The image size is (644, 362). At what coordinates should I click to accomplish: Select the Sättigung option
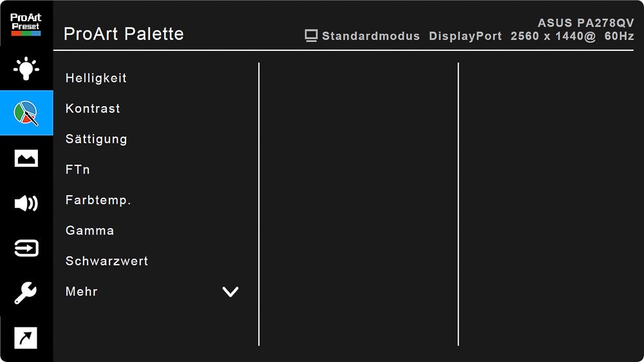tap(96, 139)
